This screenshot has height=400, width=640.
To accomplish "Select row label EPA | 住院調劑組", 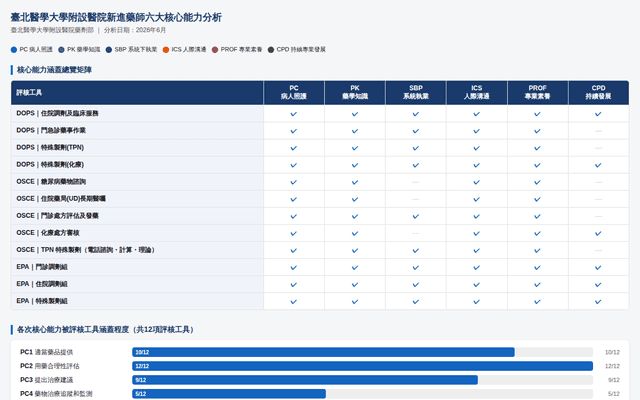I will [42, 284].
